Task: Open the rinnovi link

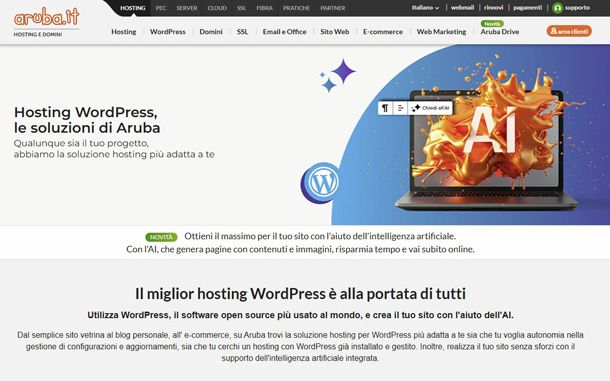Action: click(x=493, y=7)
